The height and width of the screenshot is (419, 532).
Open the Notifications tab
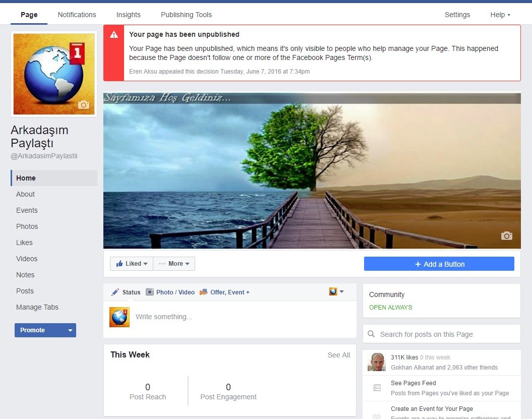[77, 15]
